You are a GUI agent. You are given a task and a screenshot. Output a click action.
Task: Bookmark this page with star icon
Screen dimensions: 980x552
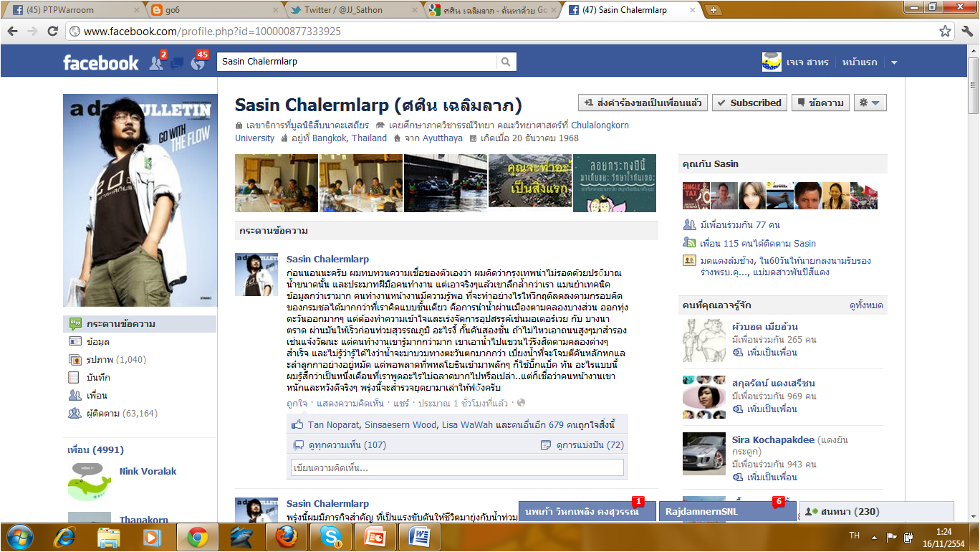[946, 32]
